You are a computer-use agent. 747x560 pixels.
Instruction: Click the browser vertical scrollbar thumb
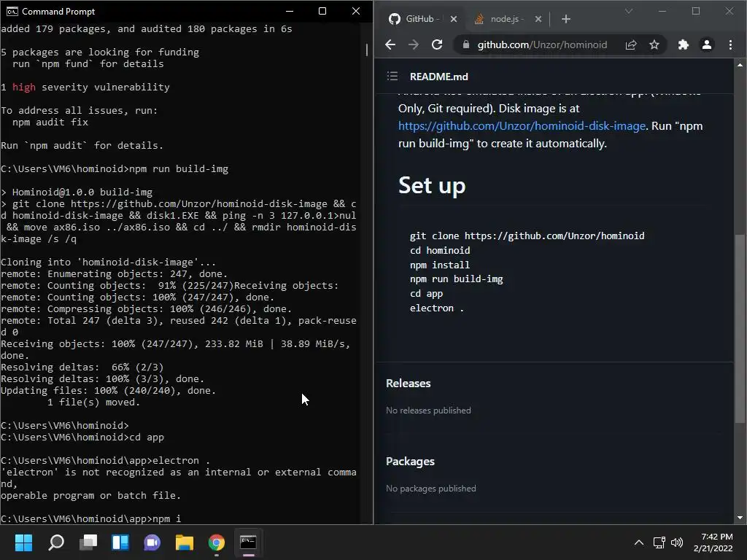coord(740,329)
